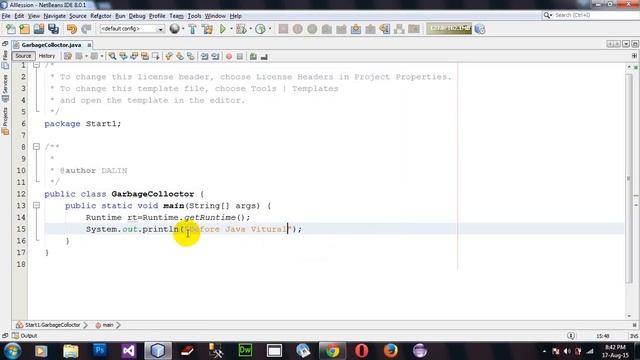Open the Refactor menu
This screenshot has height=360, width=640.
coord(101,16)
